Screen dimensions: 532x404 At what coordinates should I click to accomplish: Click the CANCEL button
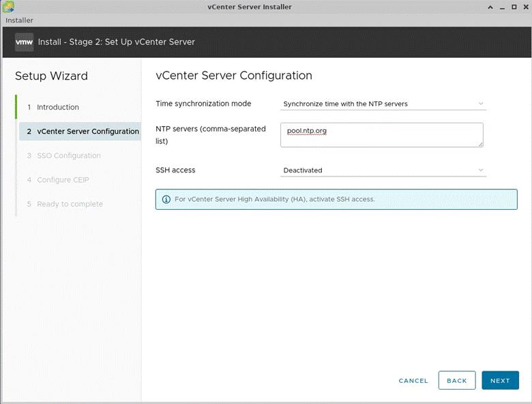tap(413, 381)
